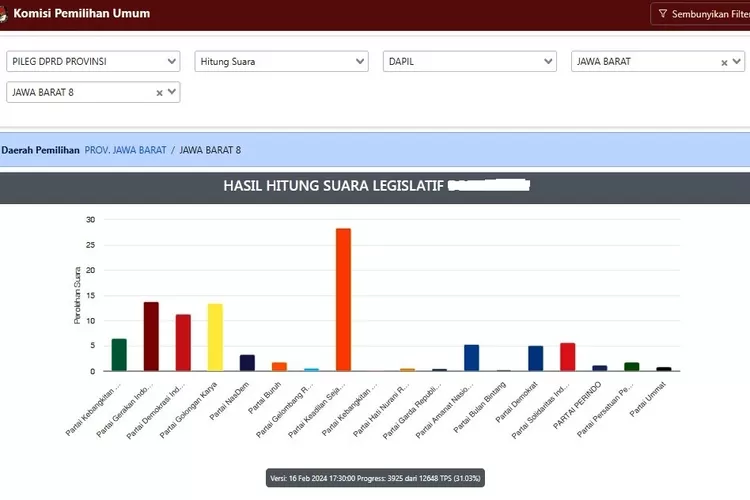Viewport: 750px width, 500px height.
Task: Click the Partai Golongan Karya axis label
Action: 188,410
